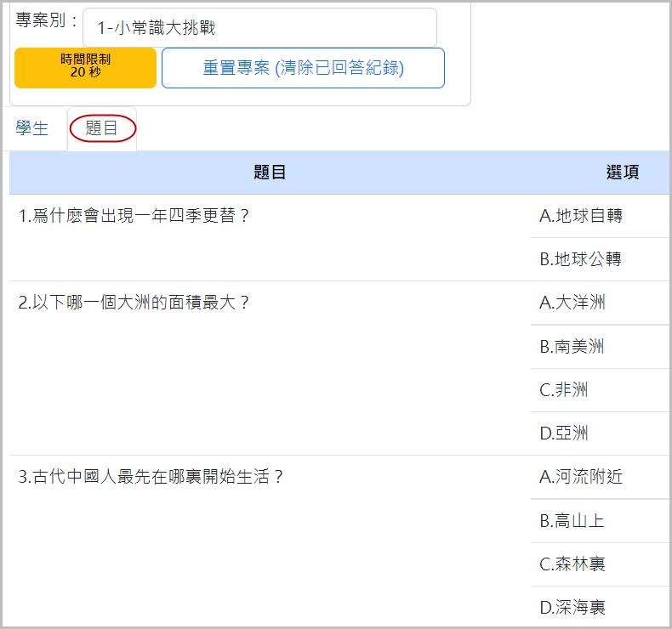Click the 題目 column header
This screenshot has width=672, height=629.
[270, 173]
